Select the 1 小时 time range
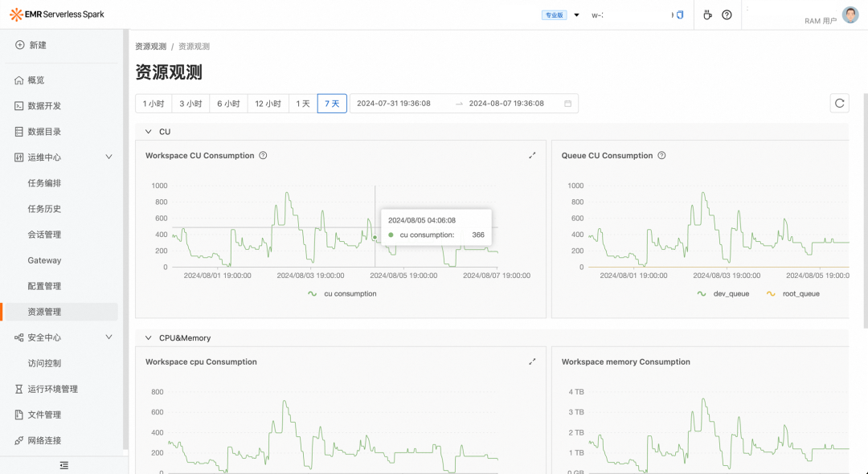Screen dimensions: 868x474 tap(154, 104)
